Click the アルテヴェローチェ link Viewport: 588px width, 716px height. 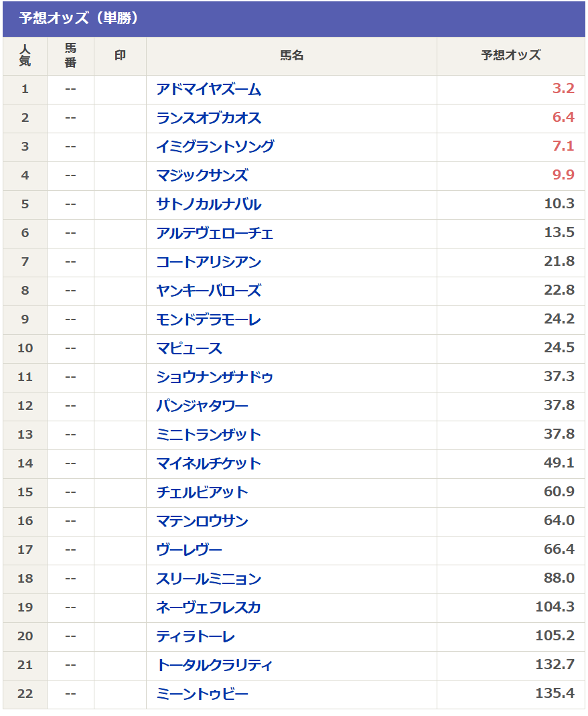click(x=215, y=233)
